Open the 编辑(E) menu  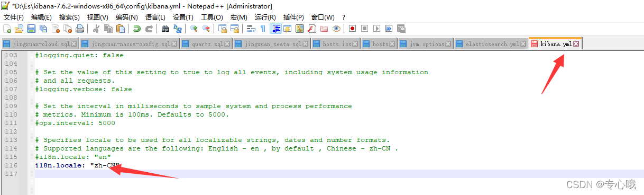tap(42, 17)
